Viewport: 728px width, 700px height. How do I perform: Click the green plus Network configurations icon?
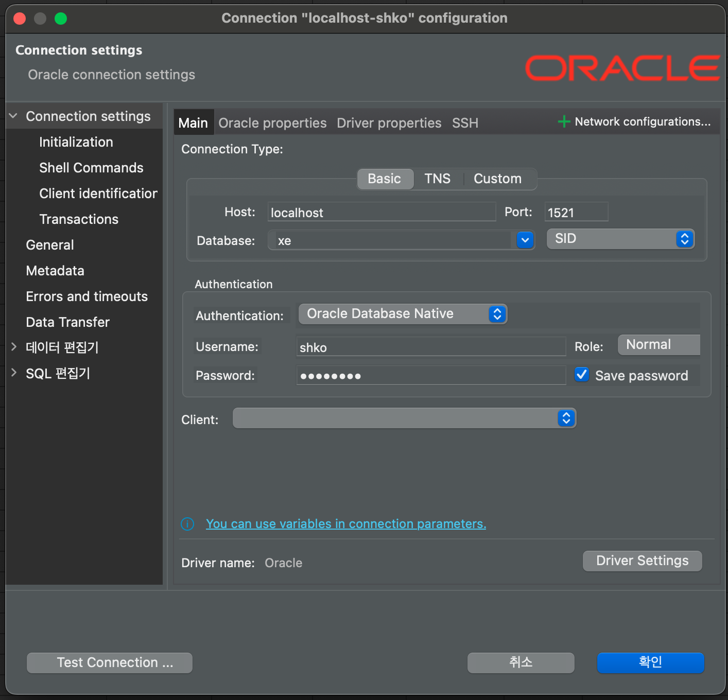click(564, 122)
